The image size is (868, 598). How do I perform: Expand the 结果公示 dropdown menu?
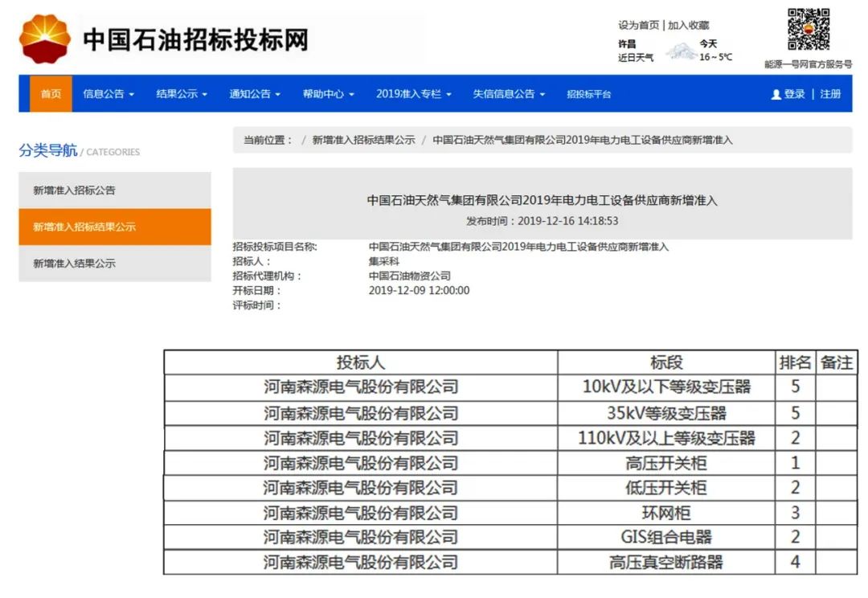click(x=182, y=94)
